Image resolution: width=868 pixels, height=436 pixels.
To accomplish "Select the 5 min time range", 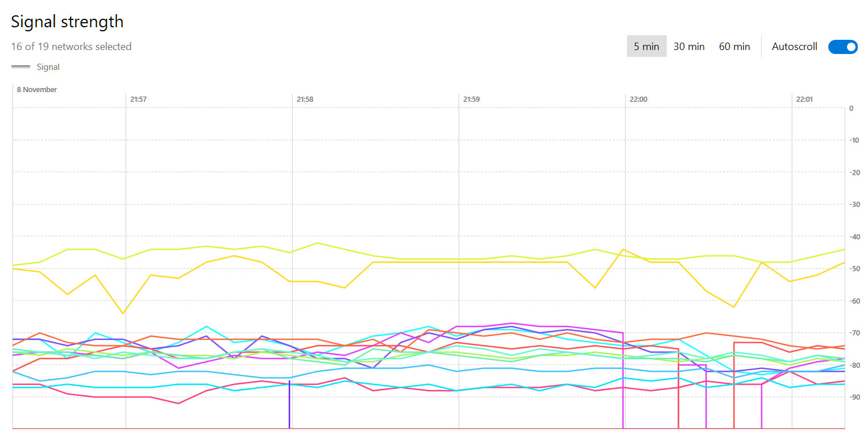I will (x=646, y=47).
